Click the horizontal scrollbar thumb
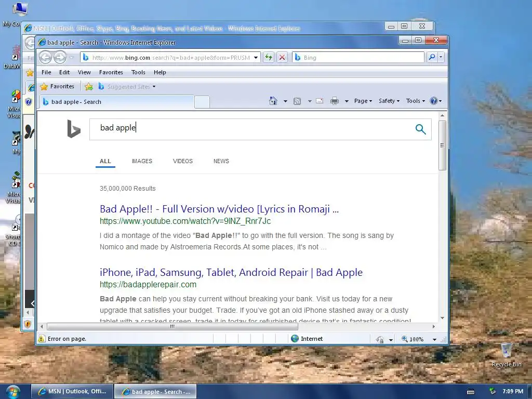This screenshot has width=532, height=399. 172,326
